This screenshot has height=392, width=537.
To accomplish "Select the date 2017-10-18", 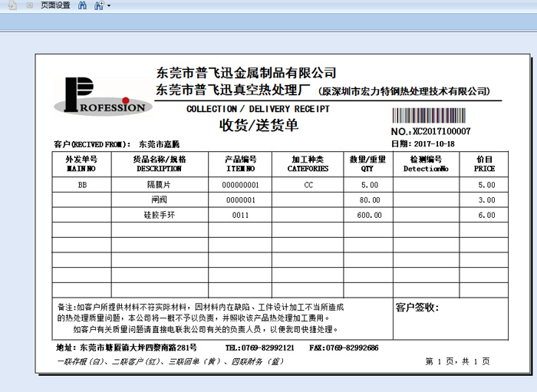I will pos(434,143).
